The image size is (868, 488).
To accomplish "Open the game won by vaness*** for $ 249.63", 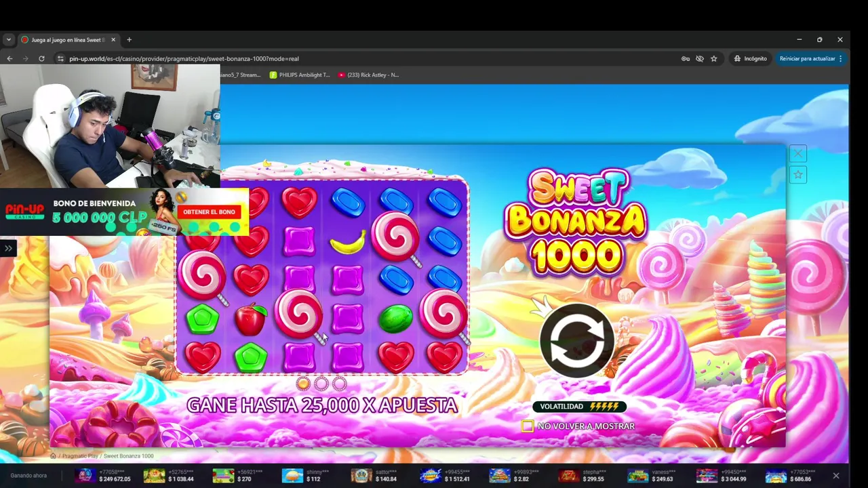I will click(x=650, y=476).
